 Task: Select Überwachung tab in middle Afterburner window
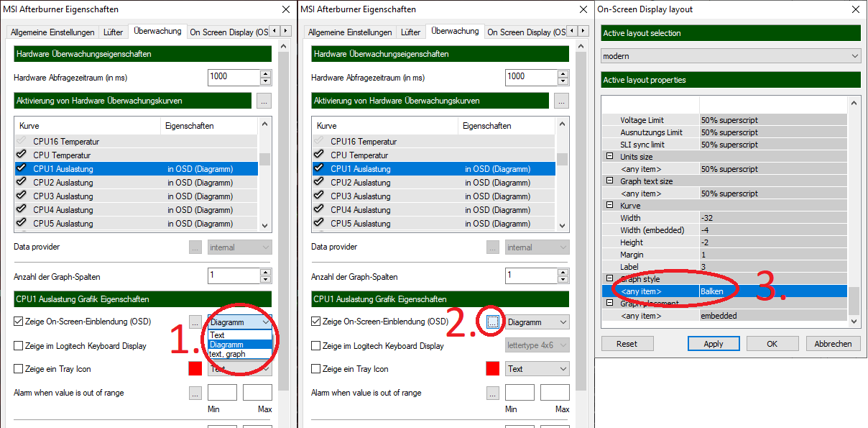[x=455, y=31]
